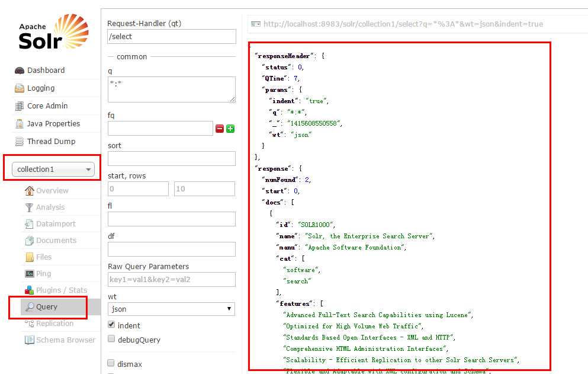
Task: Click the Apache Solr sun logo
Action: 54,32
